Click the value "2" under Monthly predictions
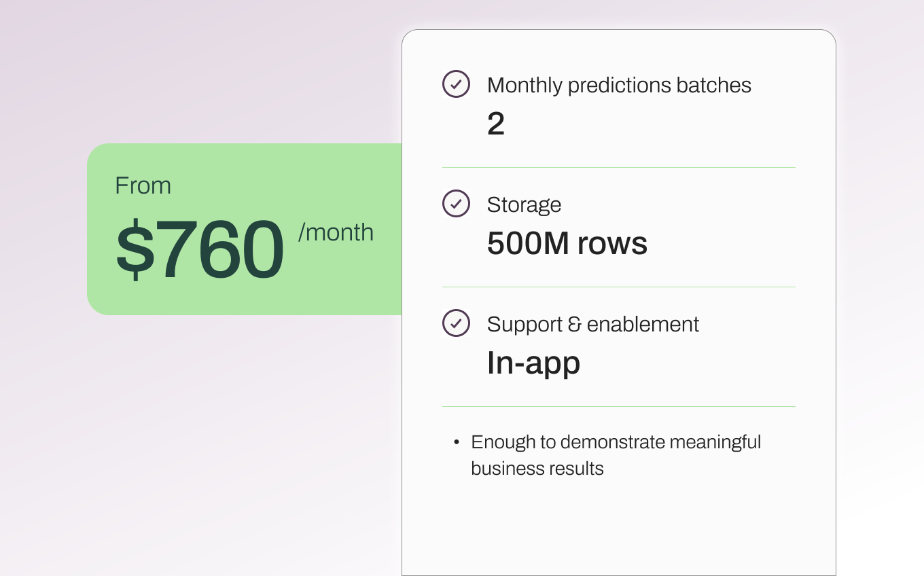The image size is (924, 576). [496, 124]
